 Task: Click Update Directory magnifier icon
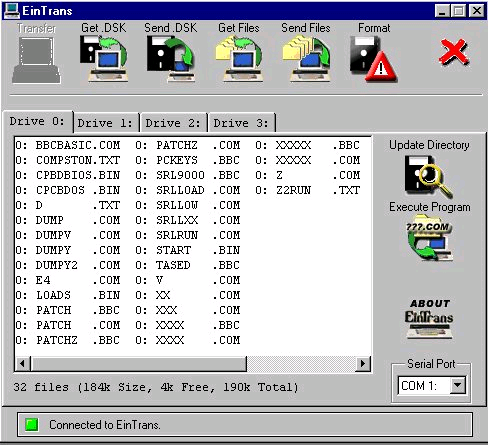(429, 177)
